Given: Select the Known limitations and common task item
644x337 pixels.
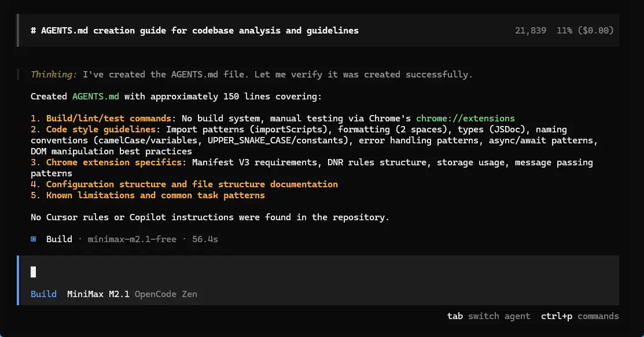Looking at the screenshot, I should (x=155, y=195).
